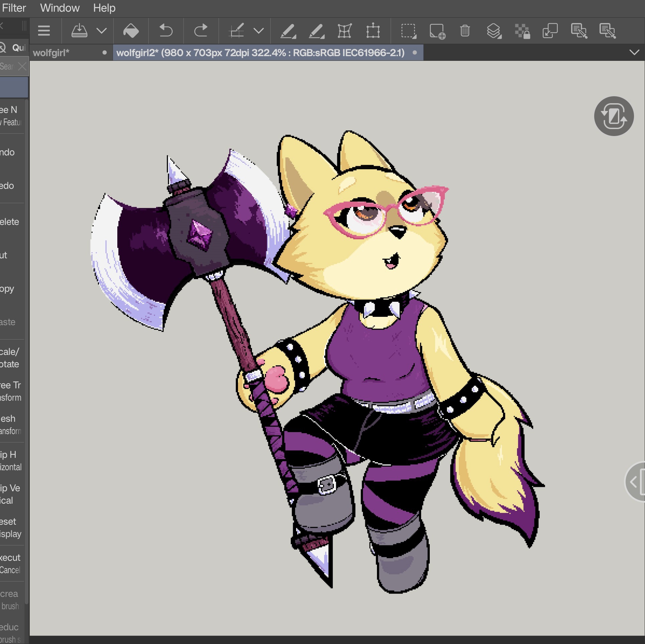Click the Fill bucket icon
The image size is (645, 644).
coord(131,31)
